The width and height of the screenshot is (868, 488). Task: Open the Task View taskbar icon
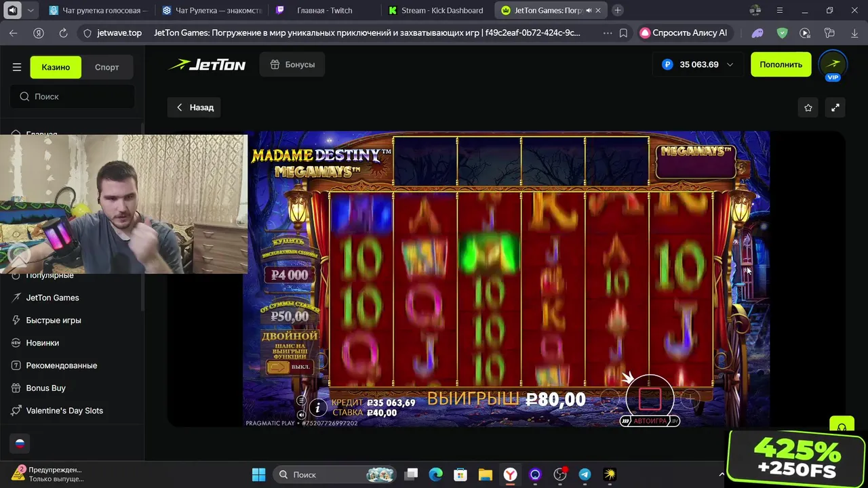pos(411,474)
